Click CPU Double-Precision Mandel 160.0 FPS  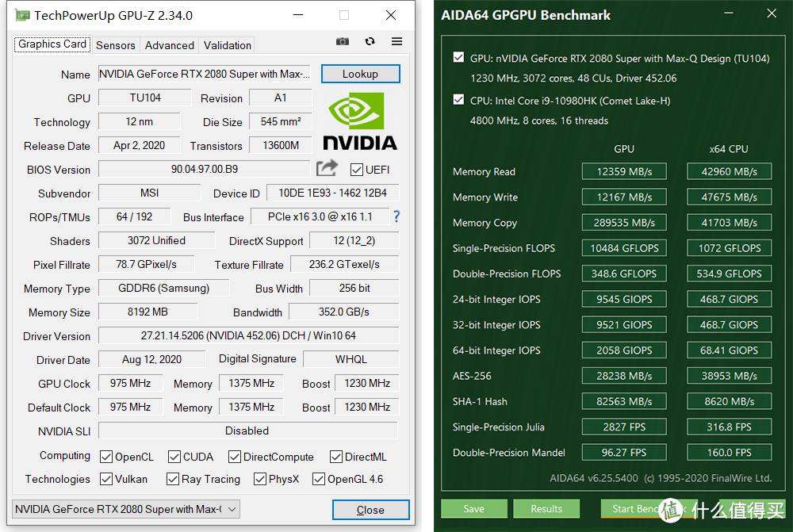point(729,452)
